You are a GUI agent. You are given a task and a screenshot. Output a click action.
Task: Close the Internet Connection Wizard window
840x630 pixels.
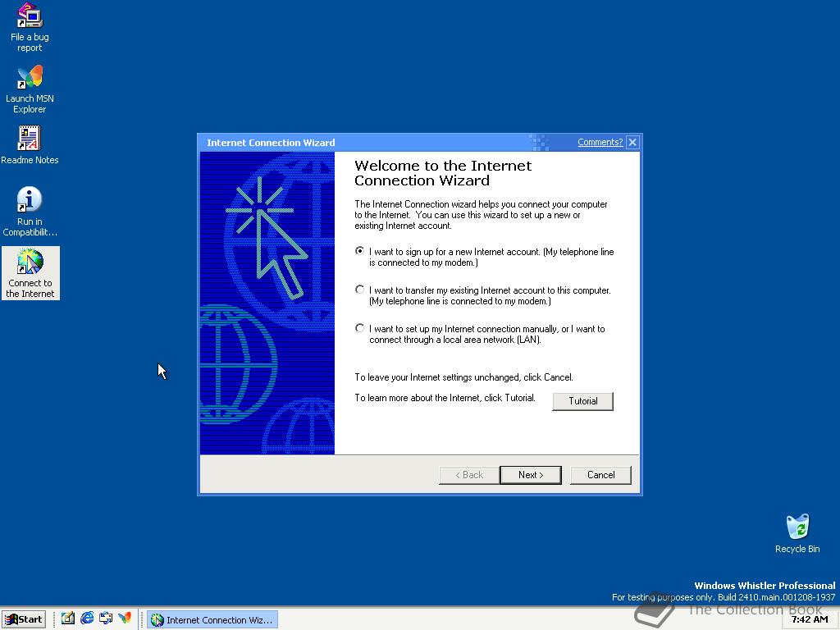coord(632,142)
